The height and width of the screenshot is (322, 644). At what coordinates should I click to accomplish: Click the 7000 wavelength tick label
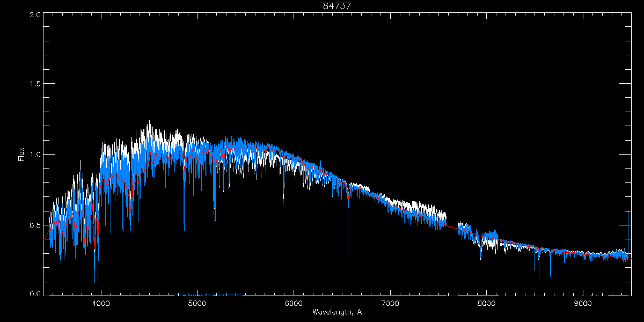390,303
